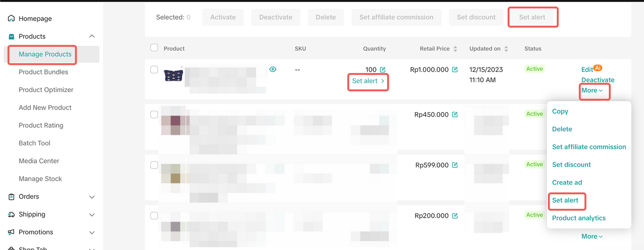Open Product Optimizer in sidebar
644x250 pixels.
(46, 90)
